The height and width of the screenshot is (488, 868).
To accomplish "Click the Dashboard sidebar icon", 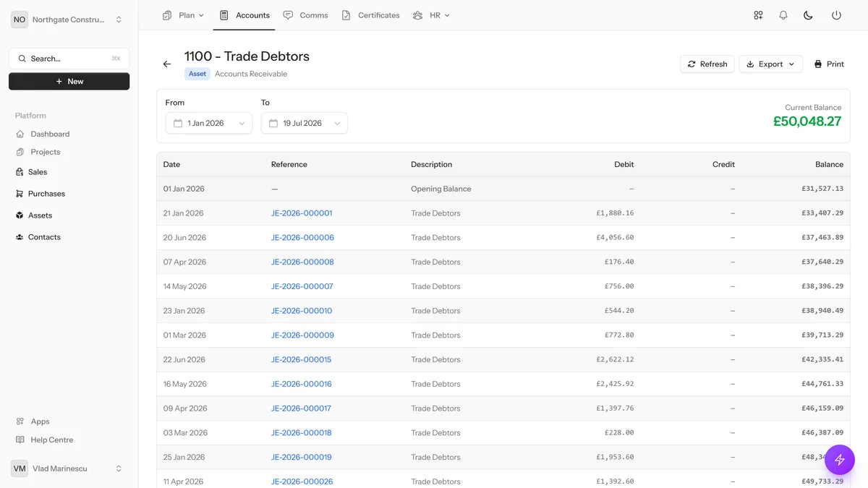I will [20, 134].
